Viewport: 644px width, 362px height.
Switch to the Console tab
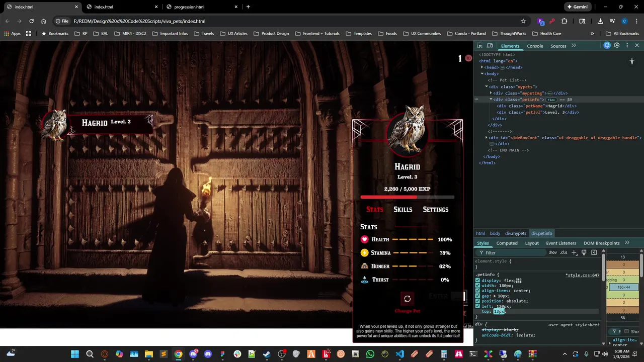[535, 46]
